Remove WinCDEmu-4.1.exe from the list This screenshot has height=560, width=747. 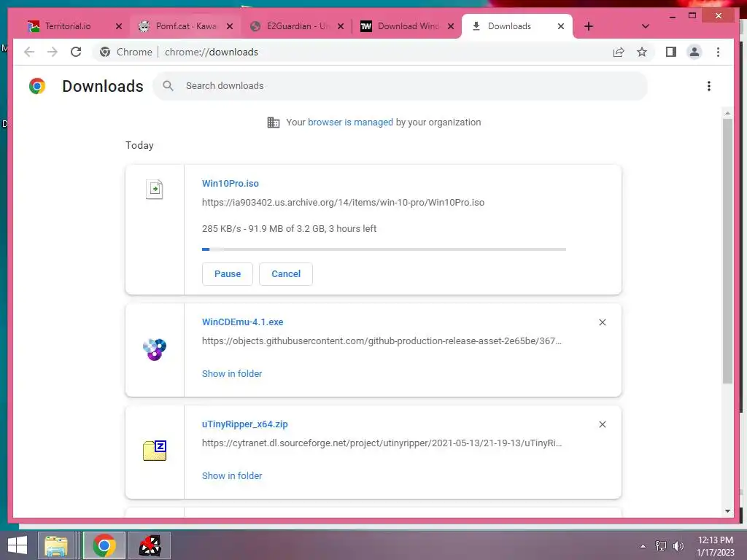(x=602, y=322)
